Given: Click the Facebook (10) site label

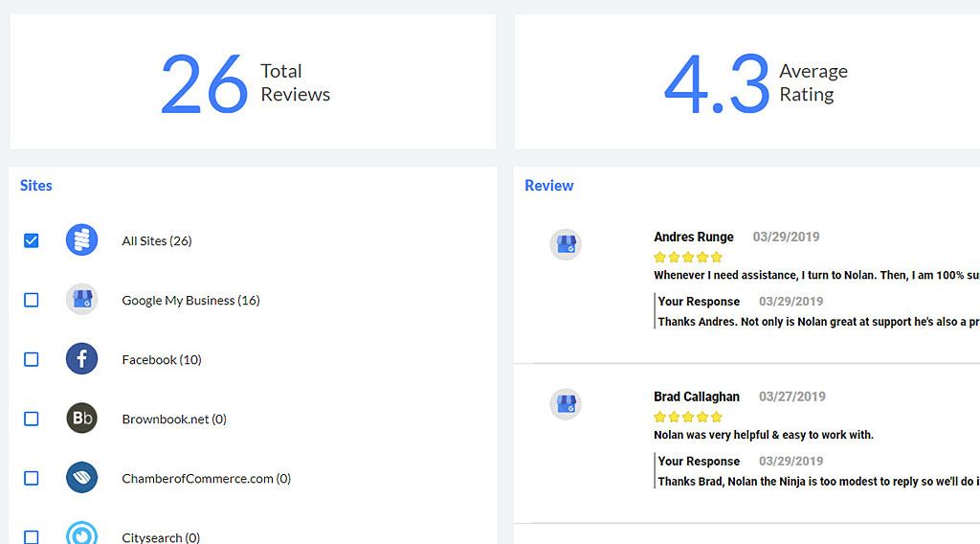Looking at the screenshot, I should [162, 359].
